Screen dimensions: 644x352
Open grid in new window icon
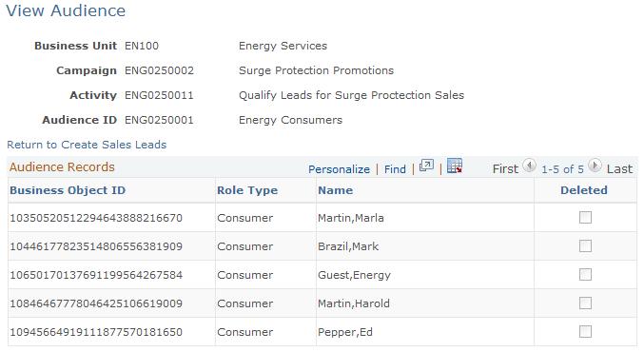(x=426, y=166)
